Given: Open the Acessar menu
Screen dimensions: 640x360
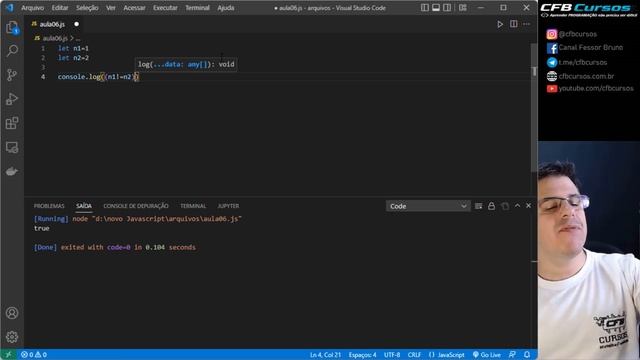Looking at the screenshot, I should 134,8.
